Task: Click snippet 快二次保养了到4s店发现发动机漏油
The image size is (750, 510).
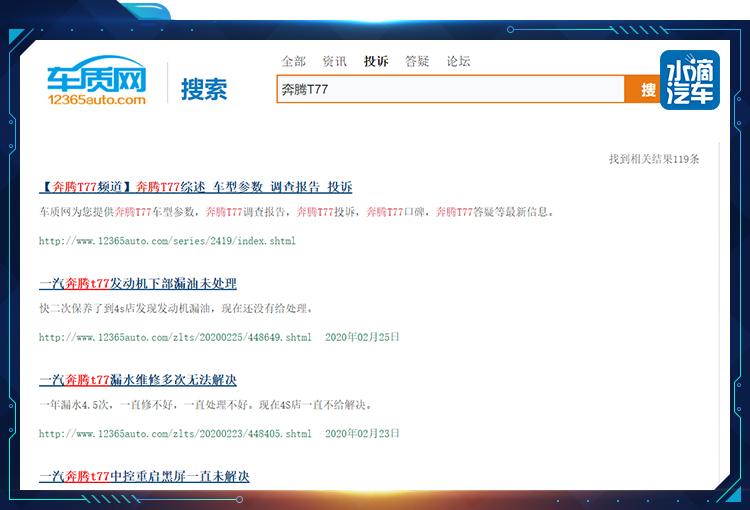Action: 176,309
